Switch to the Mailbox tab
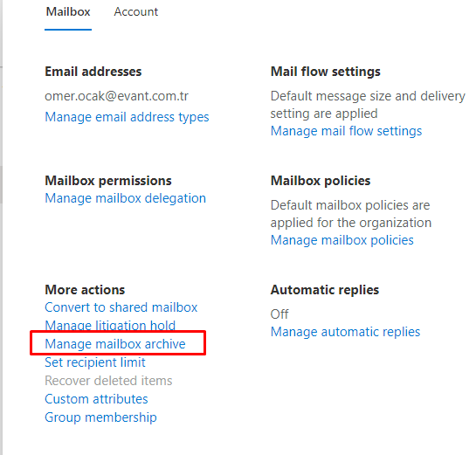The width and height of the screenshot is (476, 455). pyautogui.click(x=68, y=12)
